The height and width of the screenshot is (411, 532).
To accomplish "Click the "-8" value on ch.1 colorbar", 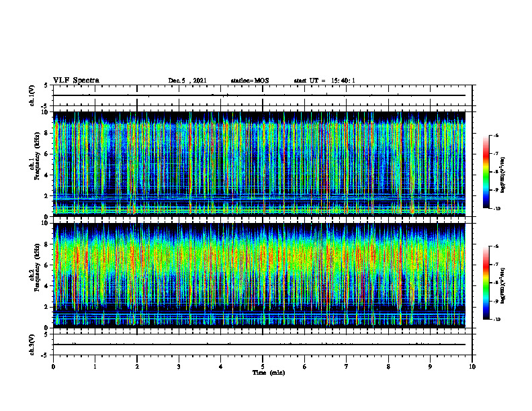I will pos(496,172).
